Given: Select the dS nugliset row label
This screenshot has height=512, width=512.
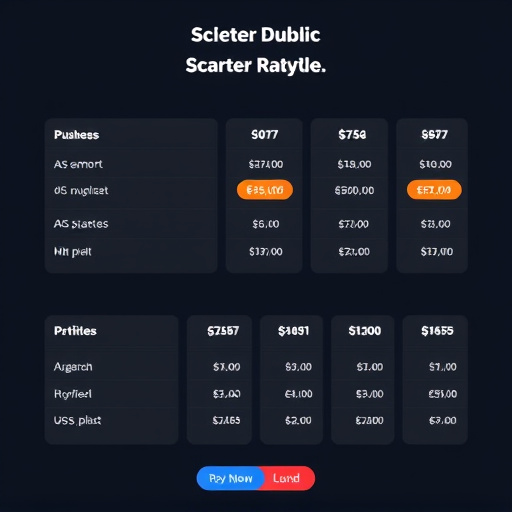Looking at the screenshot, I should pyautogui.click(x=81, y=190).
